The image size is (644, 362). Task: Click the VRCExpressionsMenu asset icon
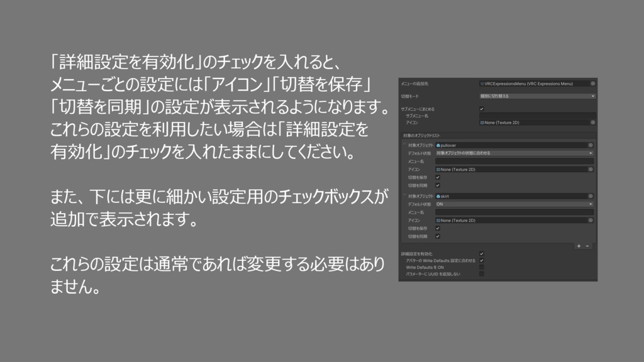(x=482, y=83)
